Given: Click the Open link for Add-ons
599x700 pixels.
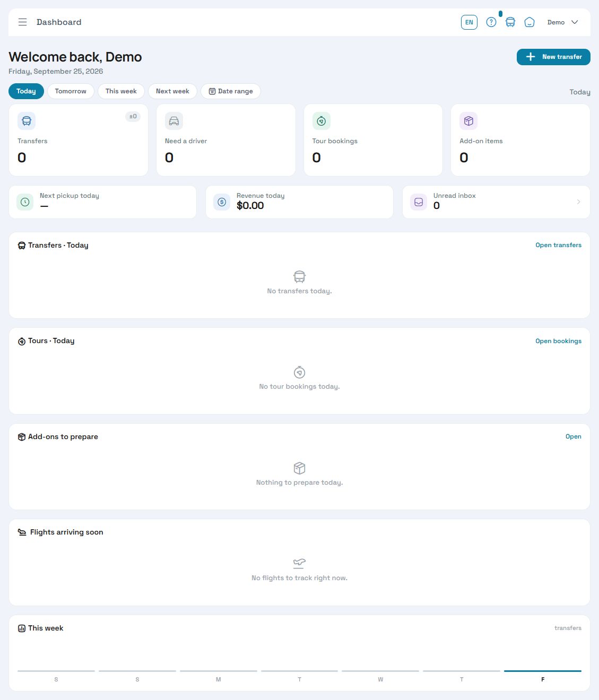Looking at the screenshot, I should tap(573, 436).
